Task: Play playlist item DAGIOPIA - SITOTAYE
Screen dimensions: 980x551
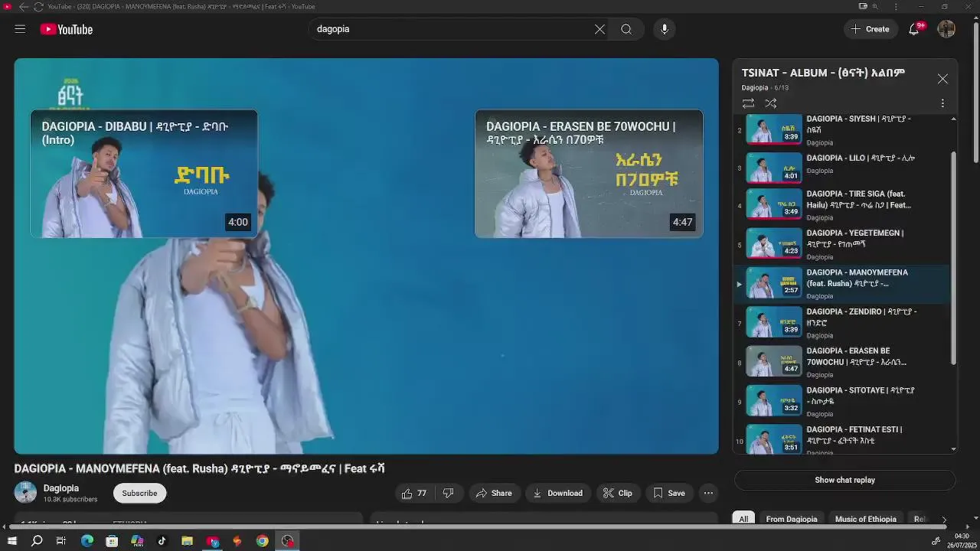Action: pos(842,401)
